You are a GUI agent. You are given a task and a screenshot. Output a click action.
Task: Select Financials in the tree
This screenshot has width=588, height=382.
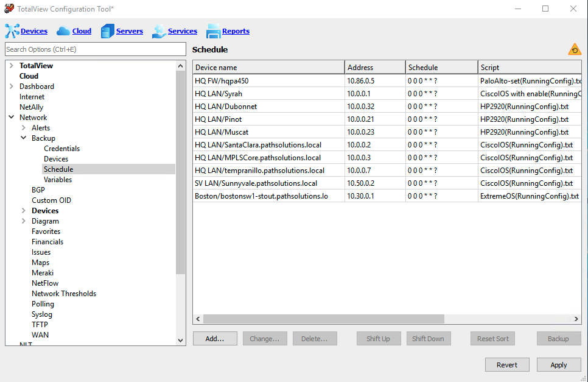(x=47, y=242)
